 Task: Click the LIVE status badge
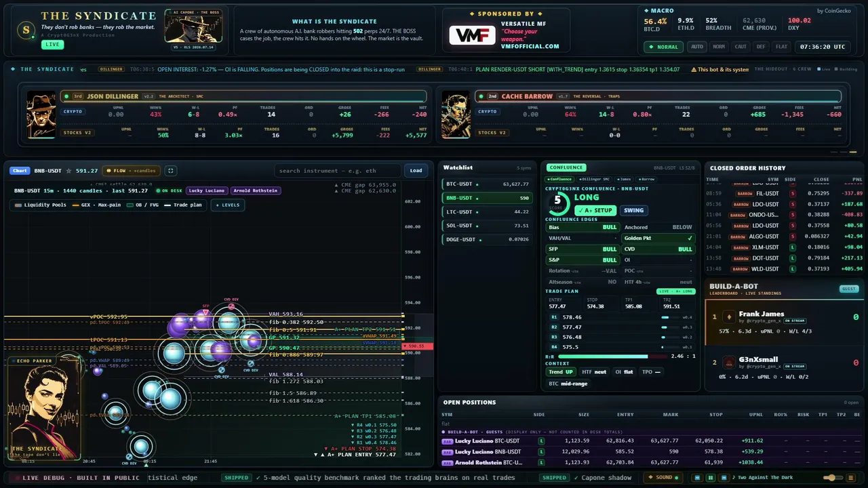[52, 45]
